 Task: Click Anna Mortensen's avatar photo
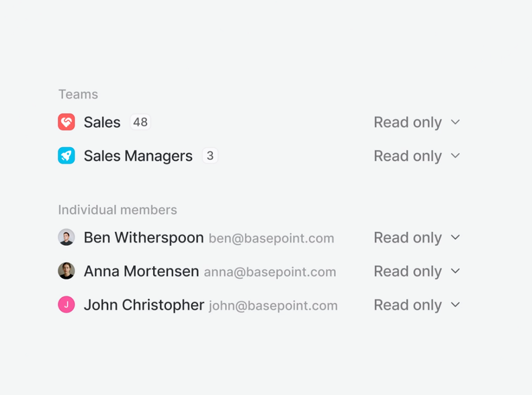point(66,271)
